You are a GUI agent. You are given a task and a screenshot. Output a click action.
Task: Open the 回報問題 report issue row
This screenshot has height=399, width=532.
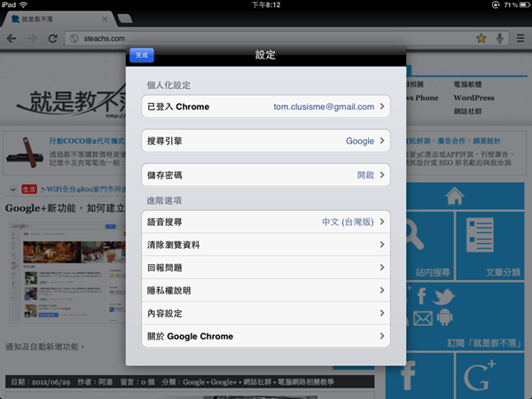pyautogui.click(x=266, y=268)
